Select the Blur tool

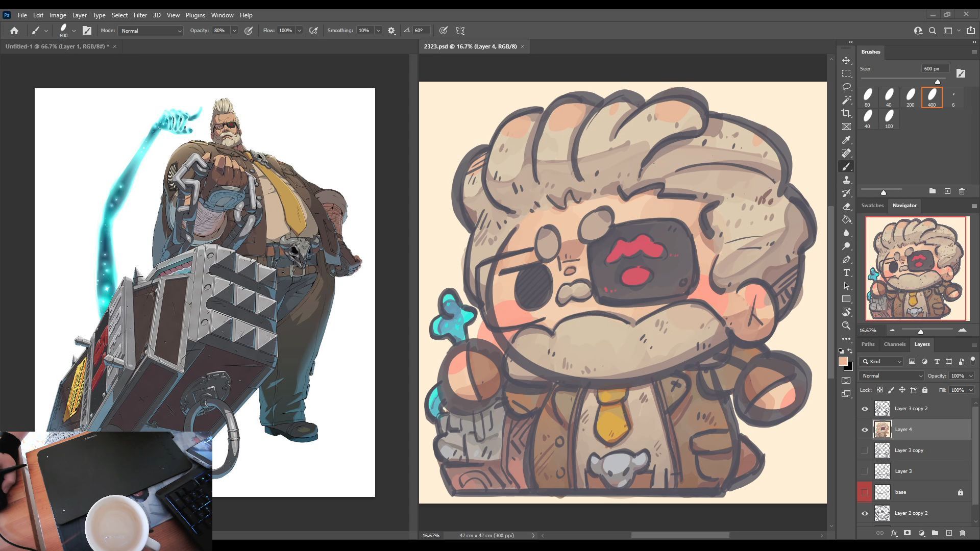[x=846, y=233]
